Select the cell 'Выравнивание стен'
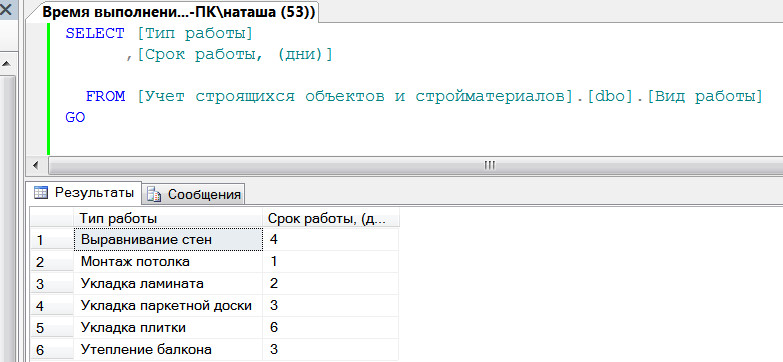This screenshot has height=362, width=783. [168, 239]
